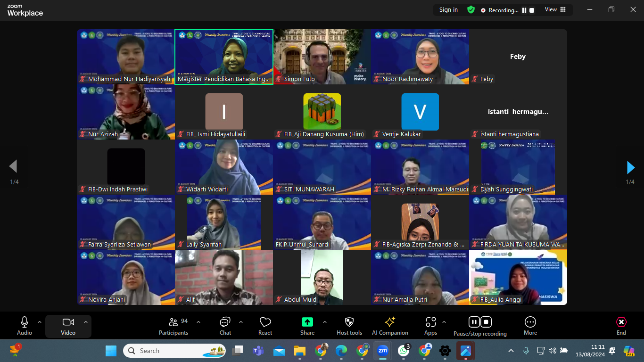Open the More options menu
The height and width of the screenshot is (362, 644).
pyautogui.click(x=530, y=326)
